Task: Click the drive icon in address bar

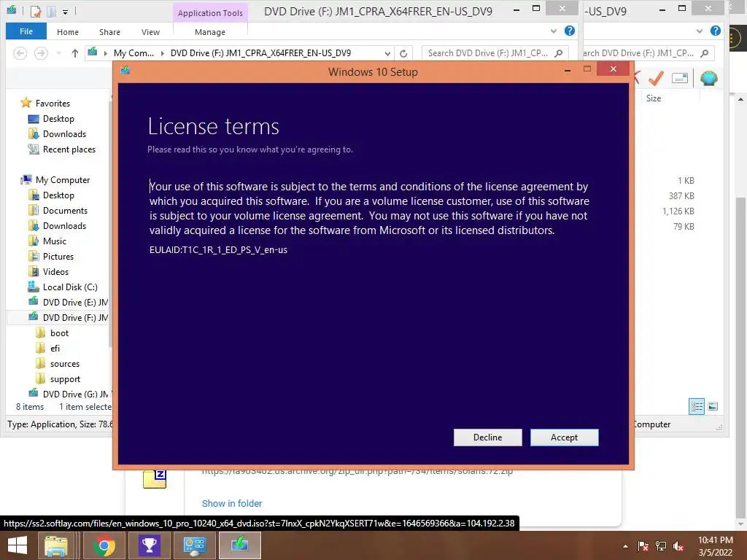Action: pos(93,52)
